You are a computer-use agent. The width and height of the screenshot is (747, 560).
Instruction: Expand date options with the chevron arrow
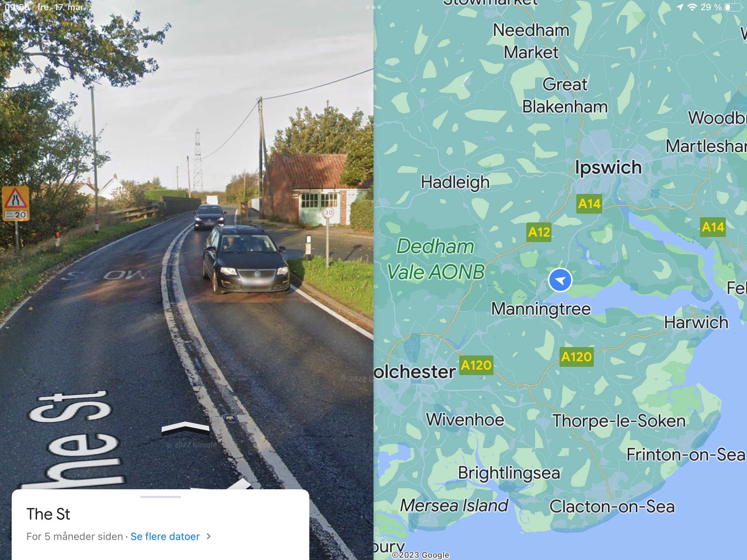point(209,536)
